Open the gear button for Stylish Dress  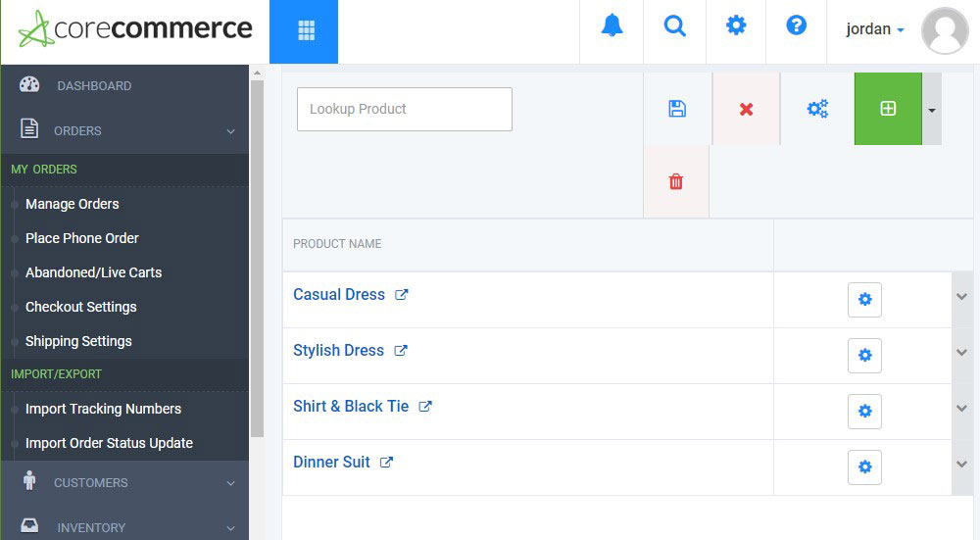pos(865,356)
